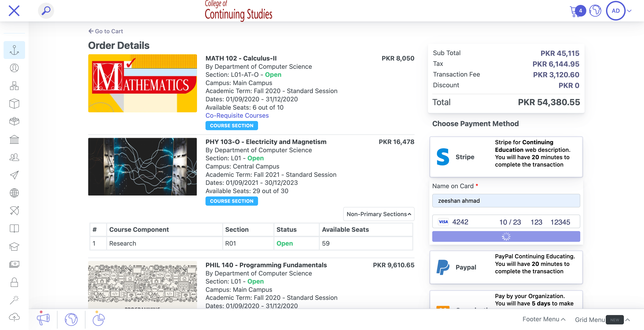Open the user profile sidebar icon
The width and height of the screenshot is (644, 330).
coord(14,68)
